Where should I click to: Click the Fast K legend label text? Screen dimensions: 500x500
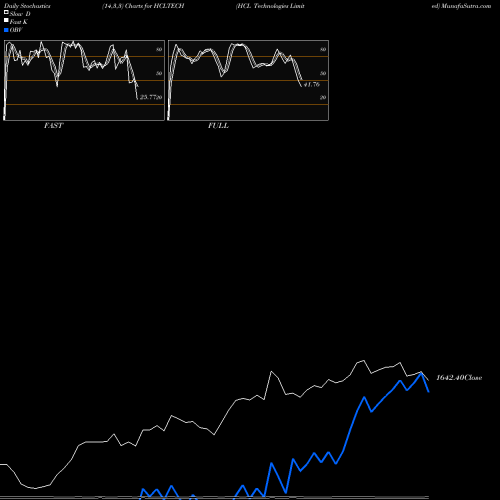pos(19,22)
